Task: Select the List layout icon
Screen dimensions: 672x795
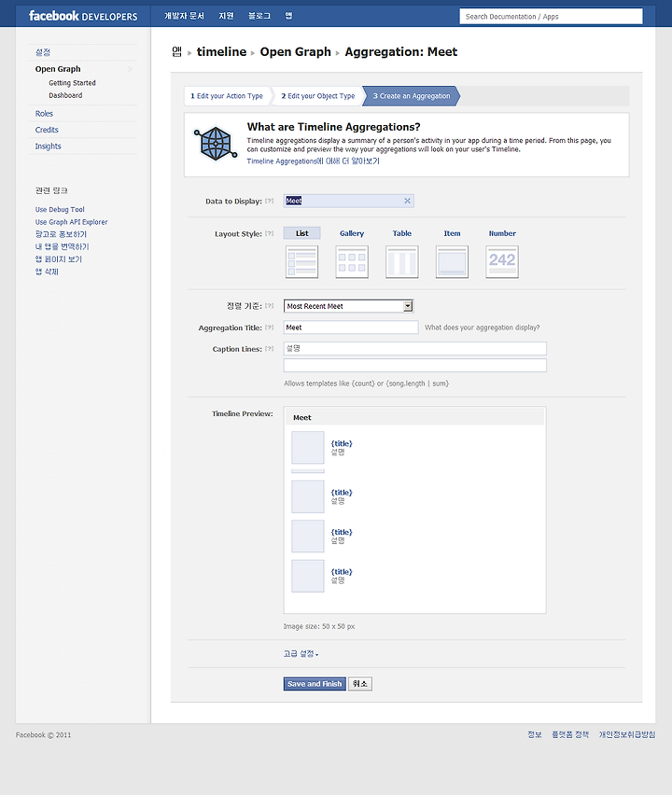Action: coord(301,262)
